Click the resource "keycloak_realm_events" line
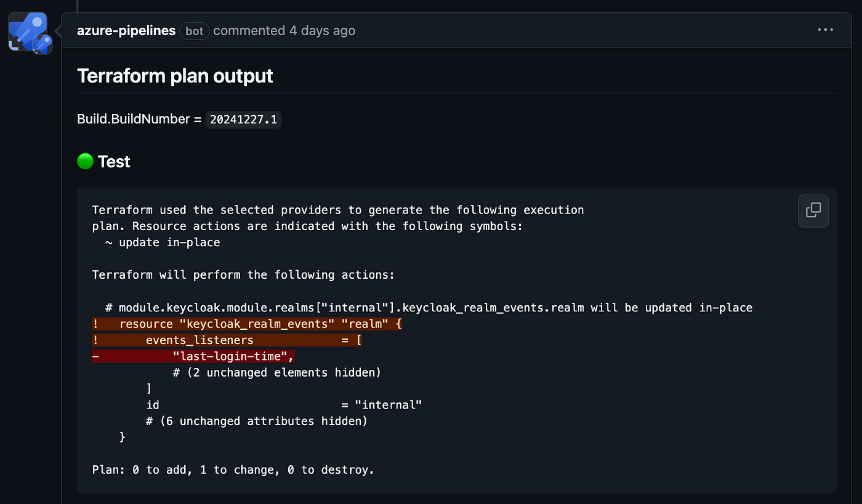 (x=248, y=324)
